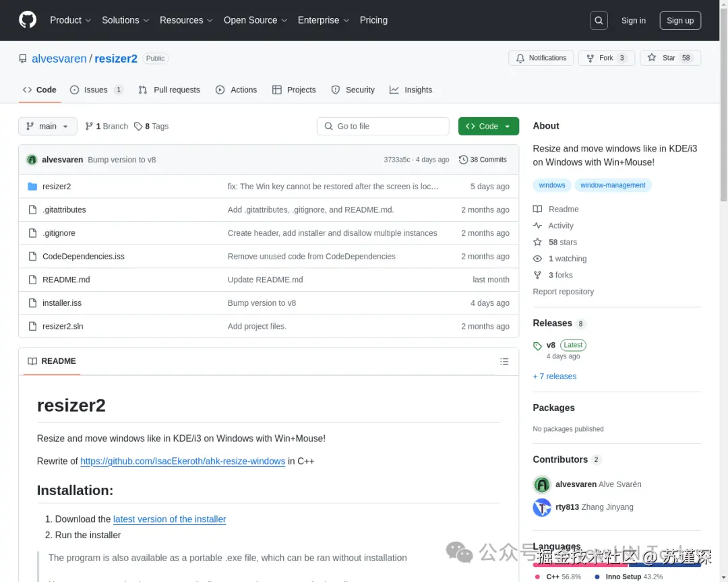Click the repository book icon beside alvesvaren

[x=23, y=59]
